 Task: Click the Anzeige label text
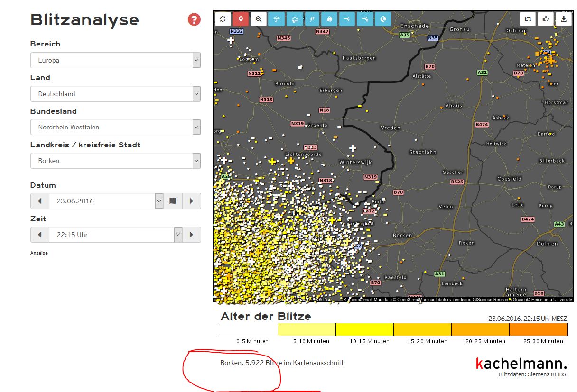point(39,253)
